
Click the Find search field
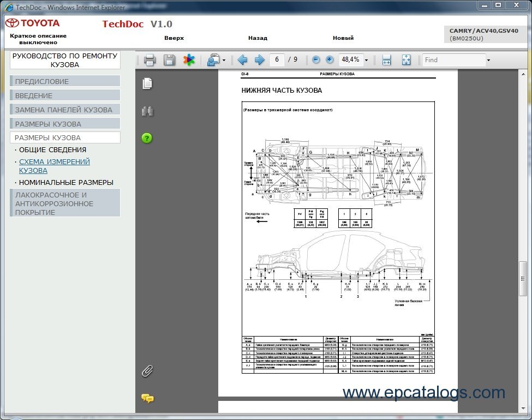click(454, 60)
